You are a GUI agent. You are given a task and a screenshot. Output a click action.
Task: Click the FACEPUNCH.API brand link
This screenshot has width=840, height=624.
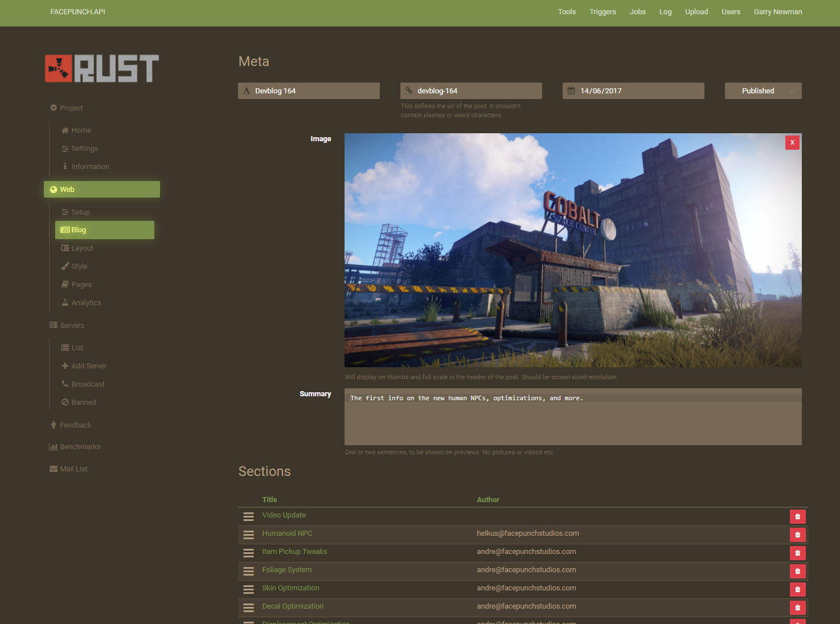(77, 12)
